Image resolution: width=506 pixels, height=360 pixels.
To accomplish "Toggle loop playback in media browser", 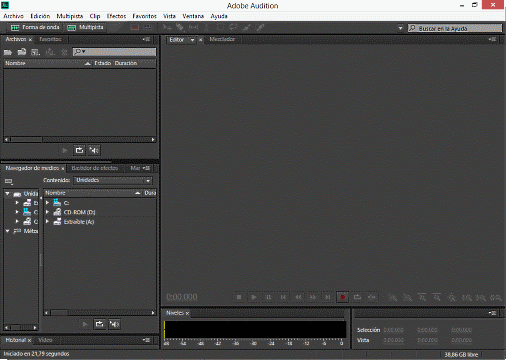I will pos(99,324).
